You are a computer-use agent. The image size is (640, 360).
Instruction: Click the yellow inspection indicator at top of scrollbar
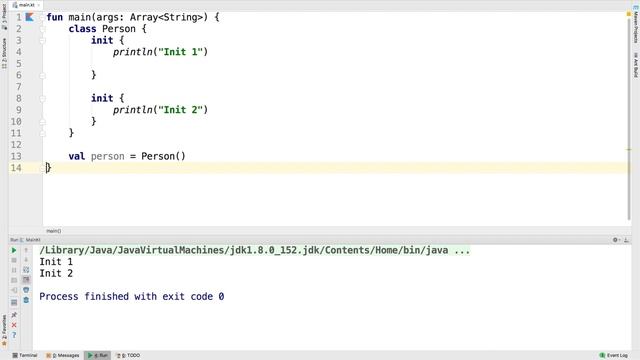click(629, 14)
